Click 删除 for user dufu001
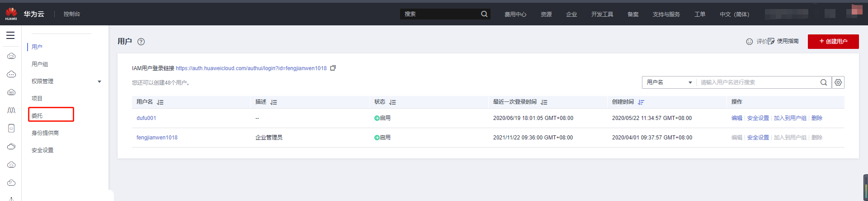This screenshot has width=868, height=201. pyautogui.click(x=817, y=118)
